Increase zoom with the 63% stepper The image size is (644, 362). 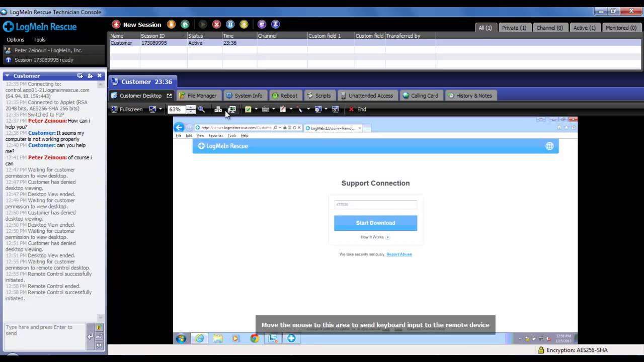(x=191, y=107)
